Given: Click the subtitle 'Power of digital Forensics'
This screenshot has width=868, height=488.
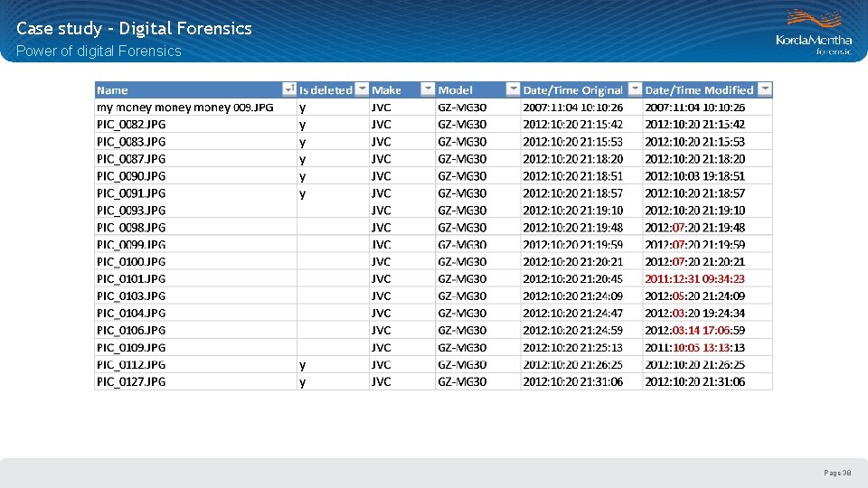Looking at the screenshot, I should (x=99, y=51).
